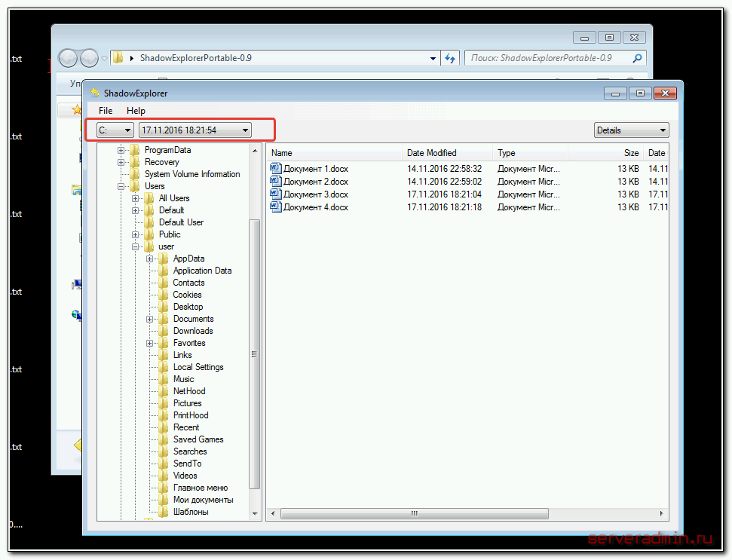Expand the ProgramData tree node
The height and width of the screenshot is (560, 732).
[x=121, y=150]
